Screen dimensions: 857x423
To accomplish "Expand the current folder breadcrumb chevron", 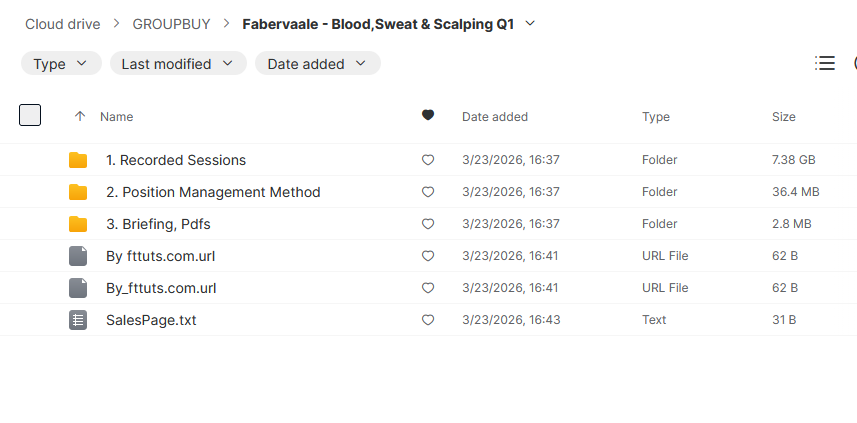I will tap(530, 23).
